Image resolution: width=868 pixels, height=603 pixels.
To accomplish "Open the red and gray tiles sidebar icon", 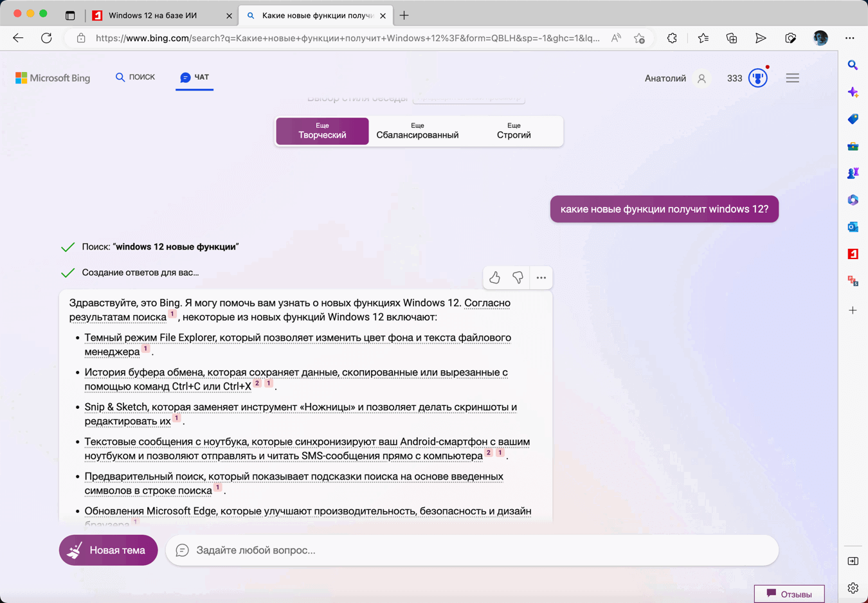I will [x=853, y=281].
